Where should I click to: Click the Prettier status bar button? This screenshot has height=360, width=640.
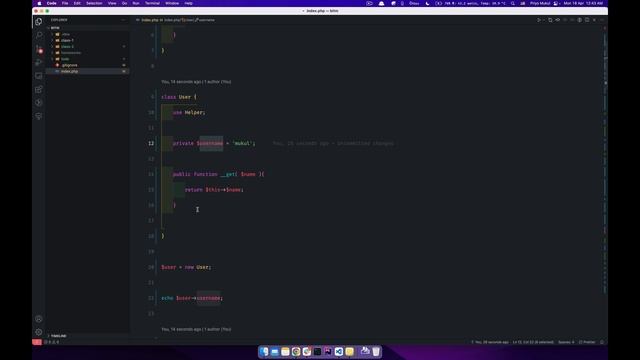click(x=587, y=342)
